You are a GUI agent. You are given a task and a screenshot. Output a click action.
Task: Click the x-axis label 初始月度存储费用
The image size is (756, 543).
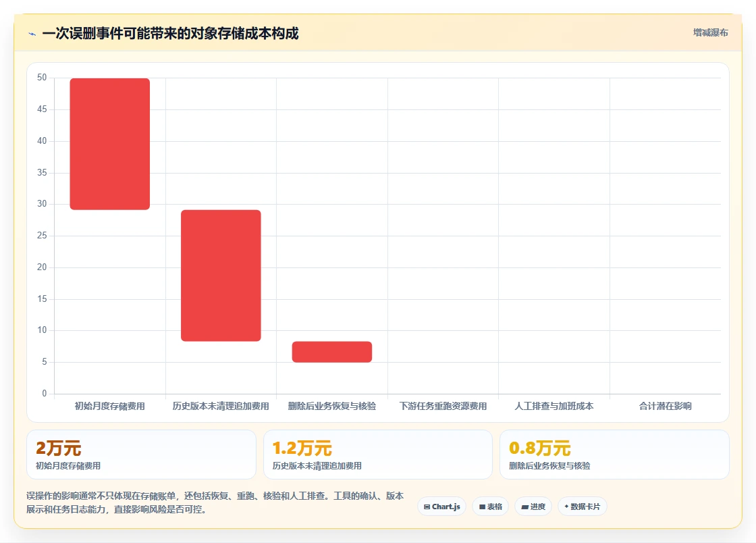110,406
